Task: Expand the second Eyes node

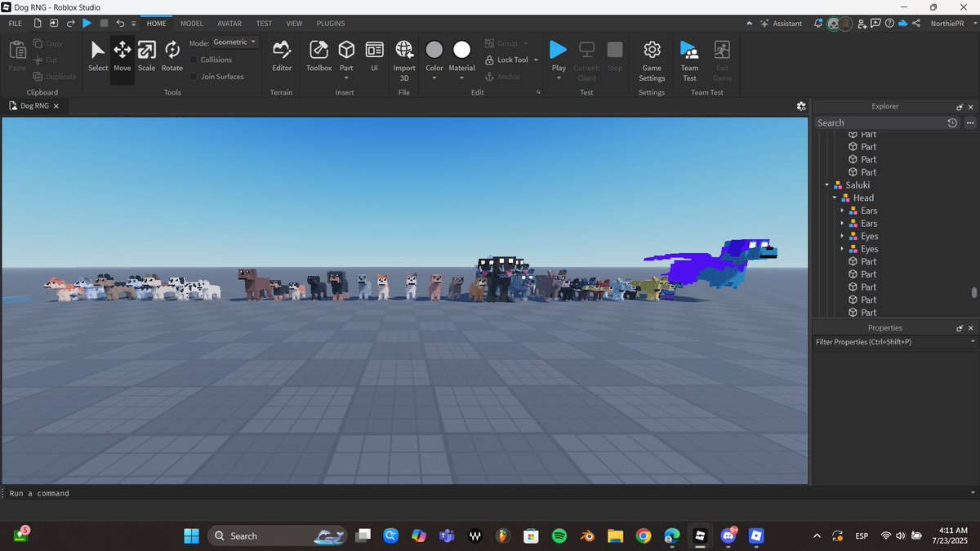Action: pyautogui.click(x=842, y=249)
